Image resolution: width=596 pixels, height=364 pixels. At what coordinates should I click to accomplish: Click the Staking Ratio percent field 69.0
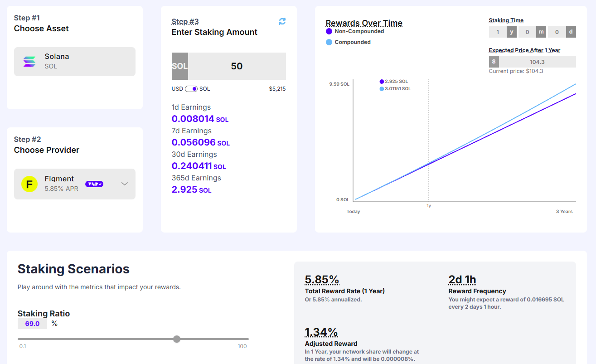32,324
